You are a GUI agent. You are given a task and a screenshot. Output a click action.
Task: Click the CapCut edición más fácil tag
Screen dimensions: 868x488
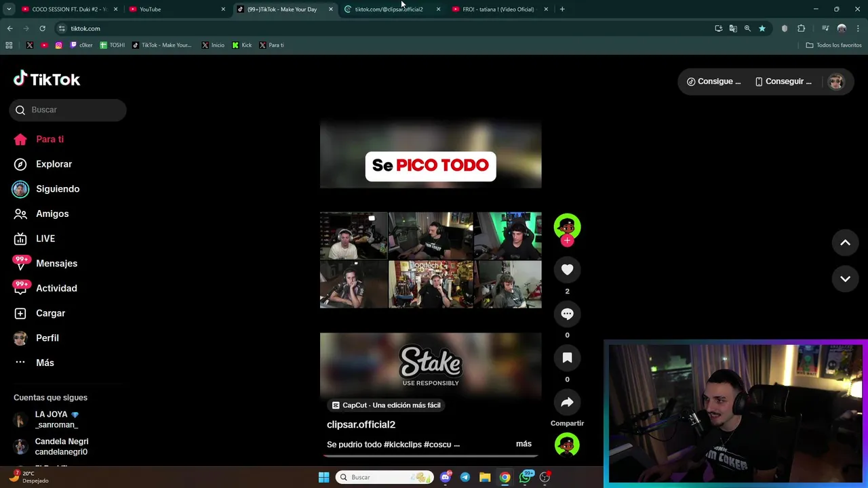385,405
